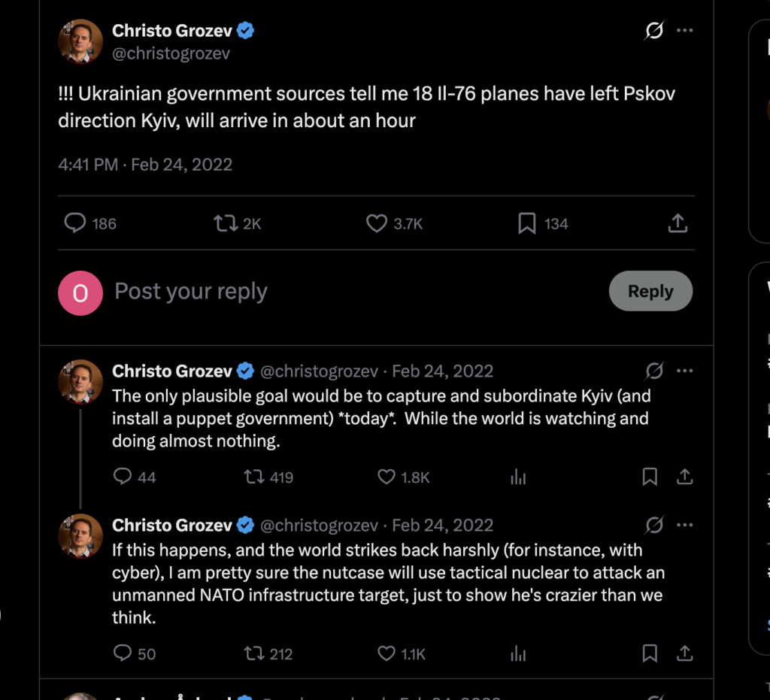Open more options menu on the main tweet
Viewport: 770px width, 700px height.
click(x=684, y=31)
